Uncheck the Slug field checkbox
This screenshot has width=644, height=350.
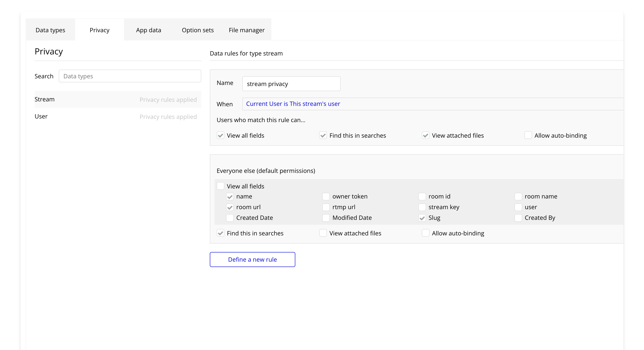422,218
